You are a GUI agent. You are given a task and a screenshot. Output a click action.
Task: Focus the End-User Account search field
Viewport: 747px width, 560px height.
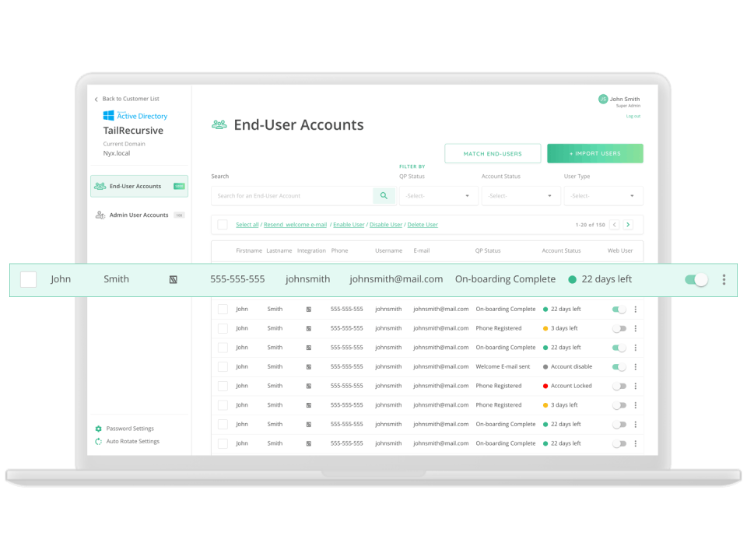292,196
